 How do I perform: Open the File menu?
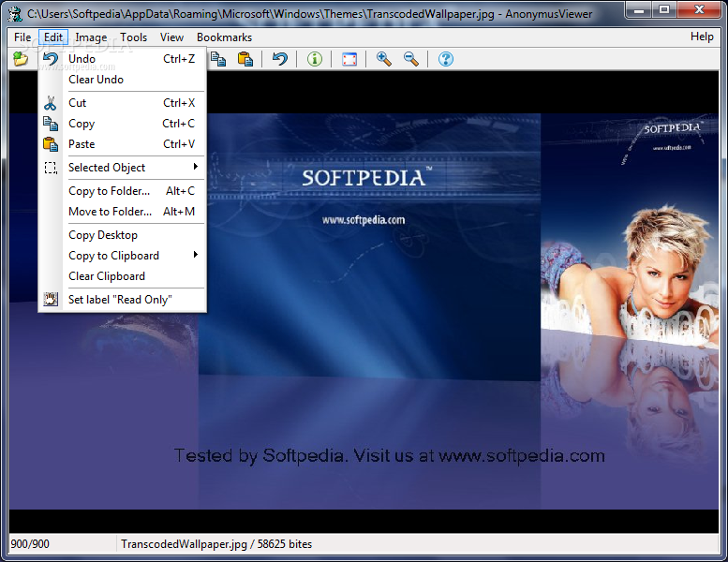22,37
